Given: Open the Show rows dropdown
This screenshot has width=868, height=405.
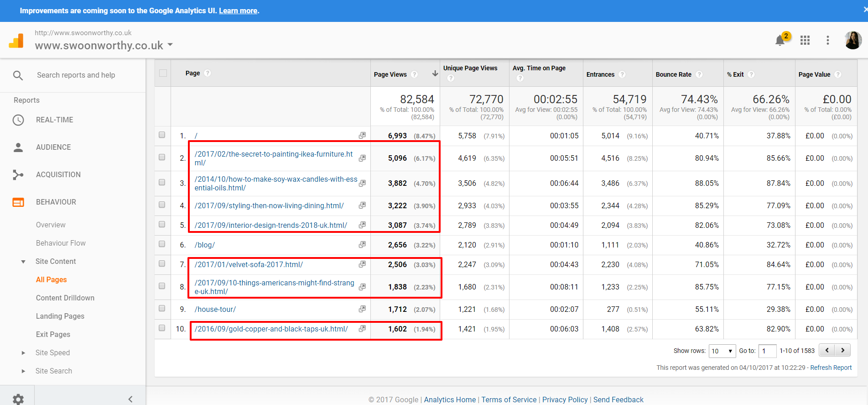Looking at the screenshot, I should pyautogui.click(x=722, y=351).
